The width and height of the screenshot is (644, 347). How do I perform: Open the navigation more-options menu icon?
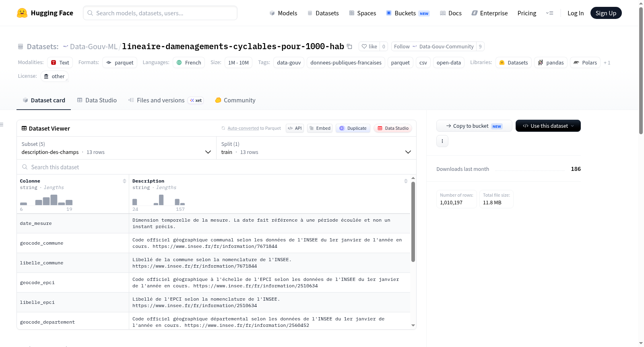pos(549,13)
